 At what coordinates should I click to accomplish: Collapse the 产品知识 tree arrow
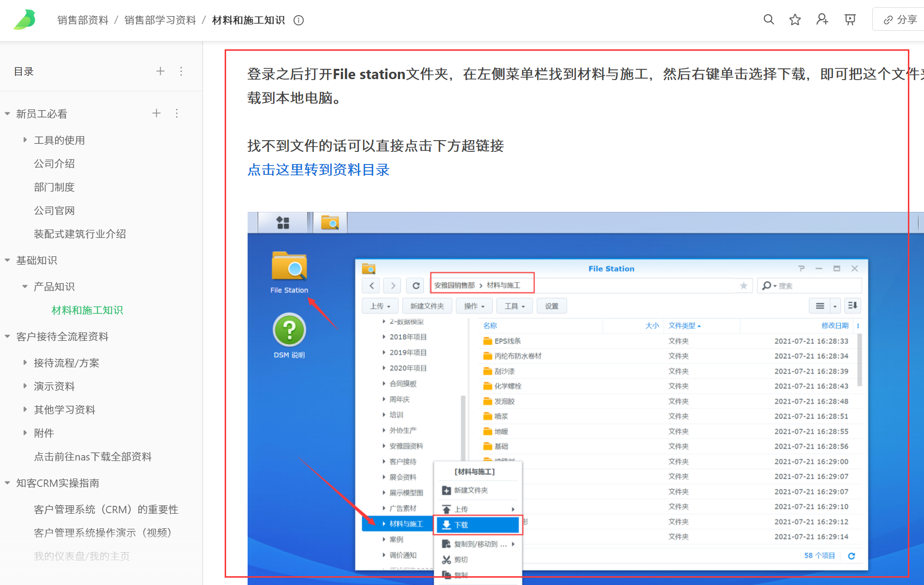pos(25,287)
